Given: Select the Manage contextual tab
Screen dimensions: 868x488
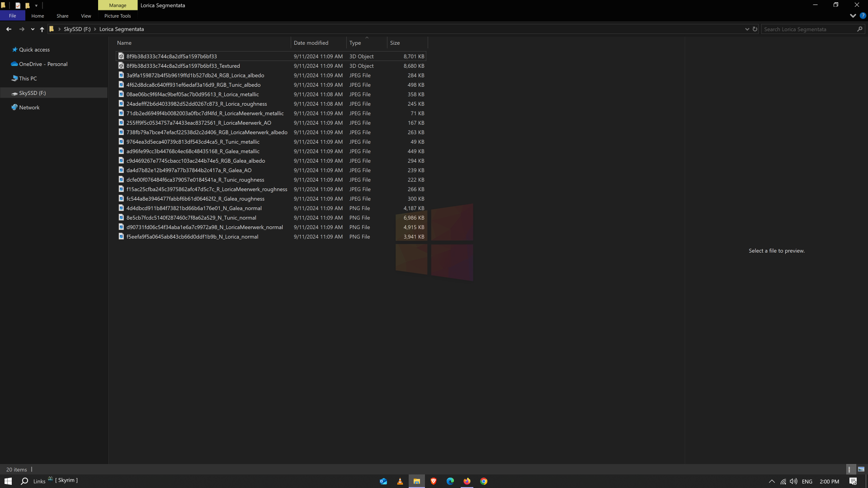Looking at the screenshot, I should point(118,5).
